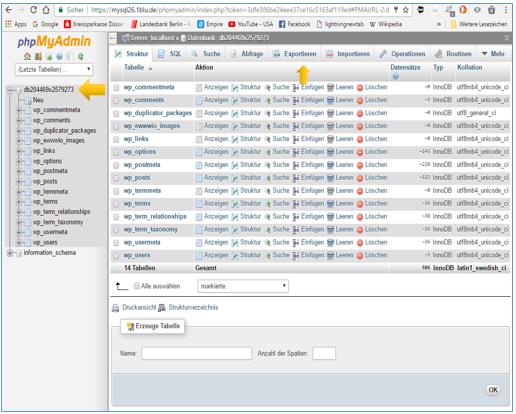Switch to the SQL tab
This screenshot has width=516, height=414.
169,54
